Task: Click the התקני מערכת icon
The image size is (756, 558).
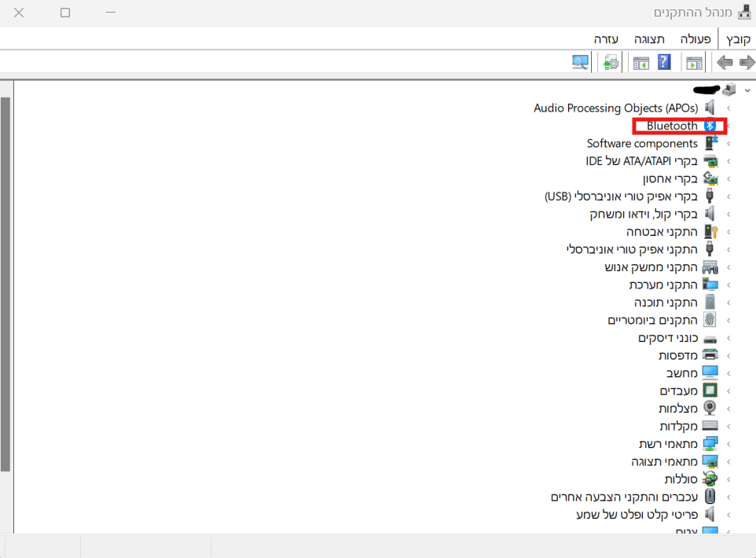Action: [x=710, y=285]
